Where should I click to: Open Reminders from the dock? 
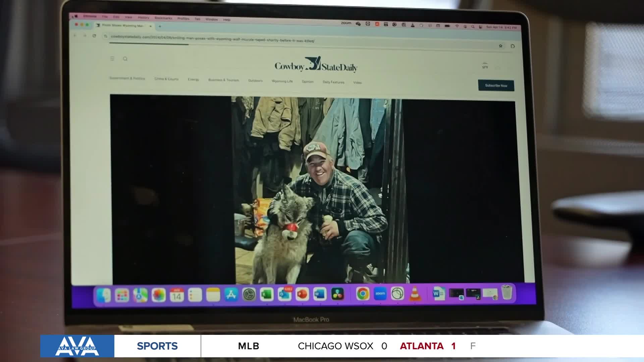point(195,295)
